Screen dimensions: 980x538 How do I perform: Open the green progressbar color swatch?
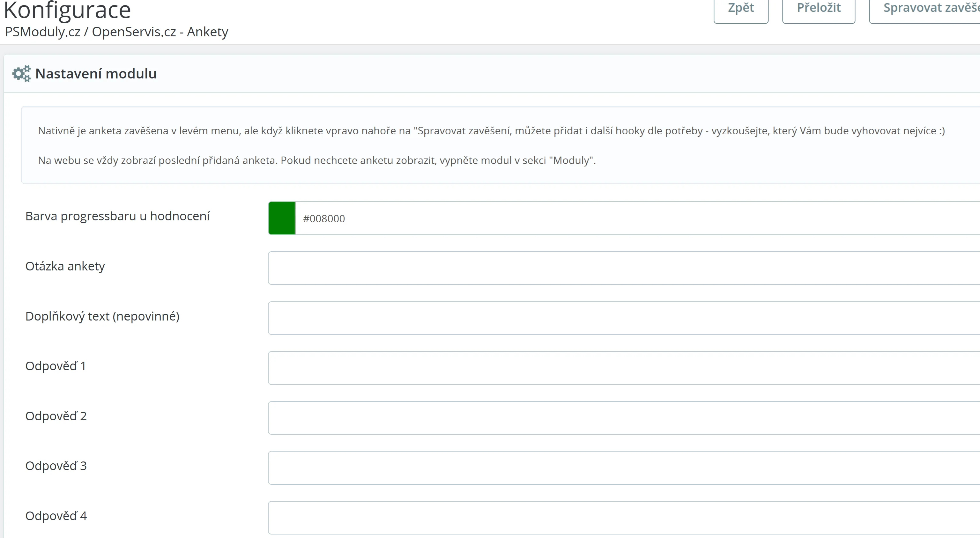(x=281, y=218)
